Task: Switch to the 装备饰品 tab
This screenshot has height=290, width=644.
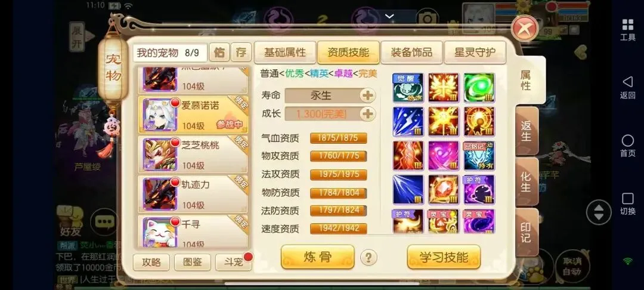Action: pyautogui.click(x=411, y=53)
